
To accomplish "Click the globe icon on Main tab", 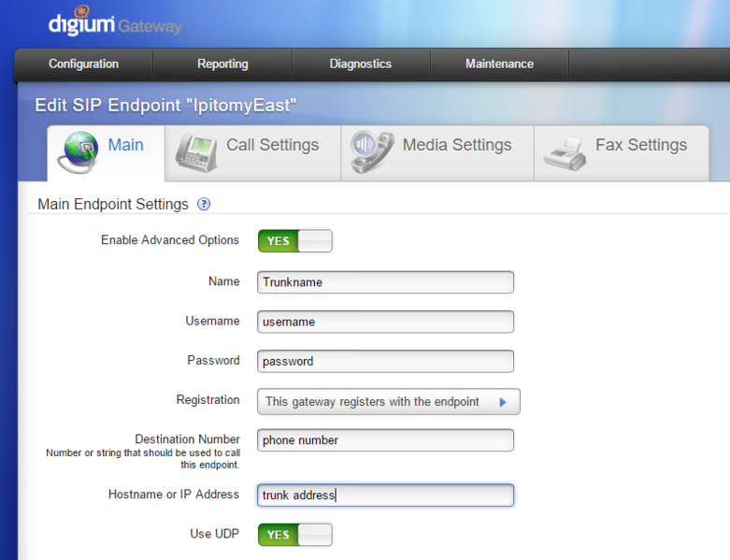I will click(x=78, y=151).
